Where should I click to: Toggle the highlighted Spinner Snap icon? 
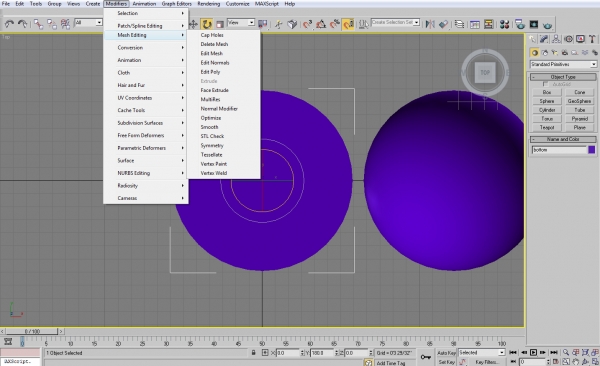coord(348,24)
